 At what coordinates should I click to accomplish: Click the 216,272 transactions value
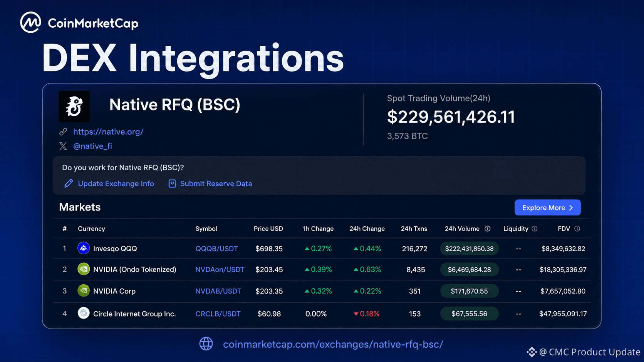[415, 249]
